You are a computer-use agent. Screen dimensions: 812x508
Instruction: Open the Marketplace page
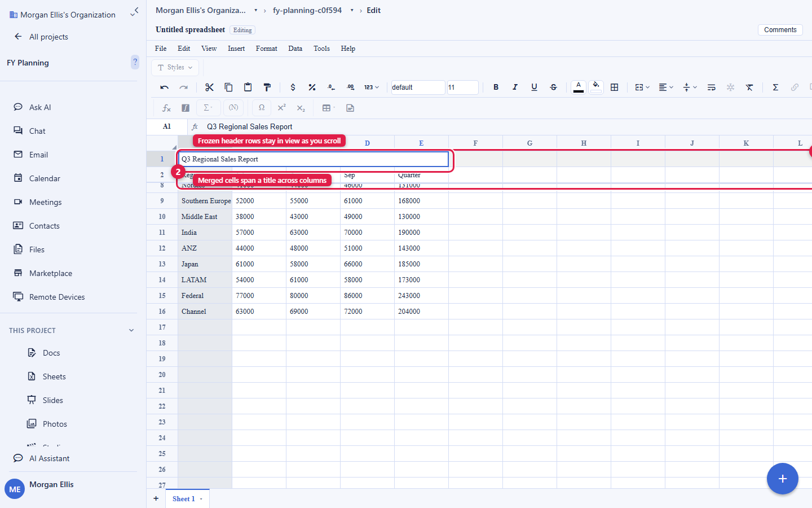click(51, 273)
